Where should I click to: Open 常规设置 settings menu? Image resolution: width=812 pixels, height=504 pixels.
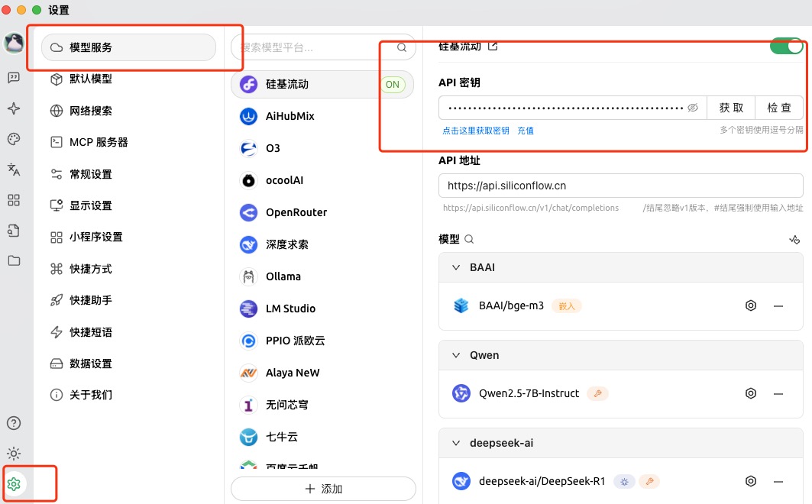[128, 174]
